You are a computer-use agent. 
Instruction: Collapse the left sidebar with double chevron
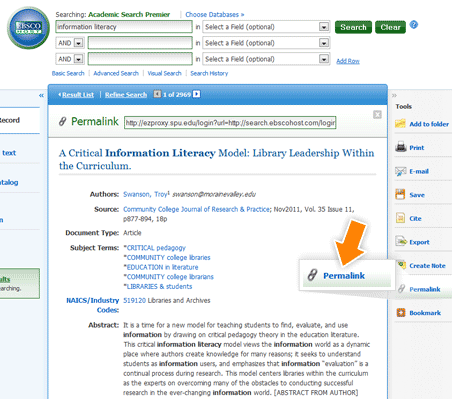[41, 95]
